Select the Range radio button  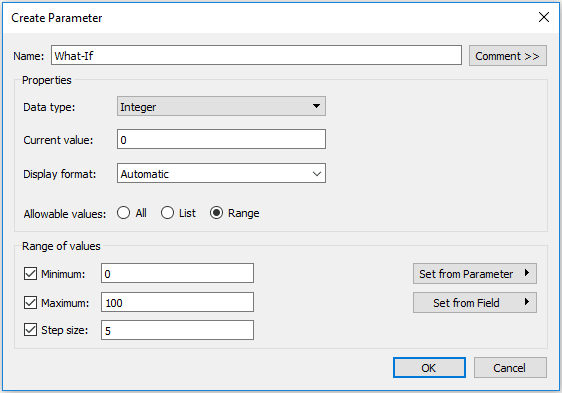click(x=216, y=213)
